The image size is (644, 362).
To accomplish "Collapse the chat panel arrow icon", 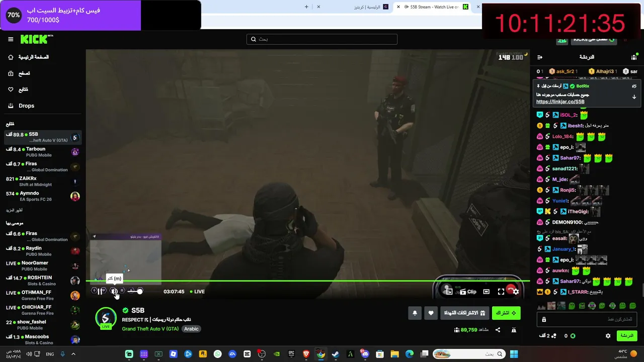I will (x=540, y=57).
